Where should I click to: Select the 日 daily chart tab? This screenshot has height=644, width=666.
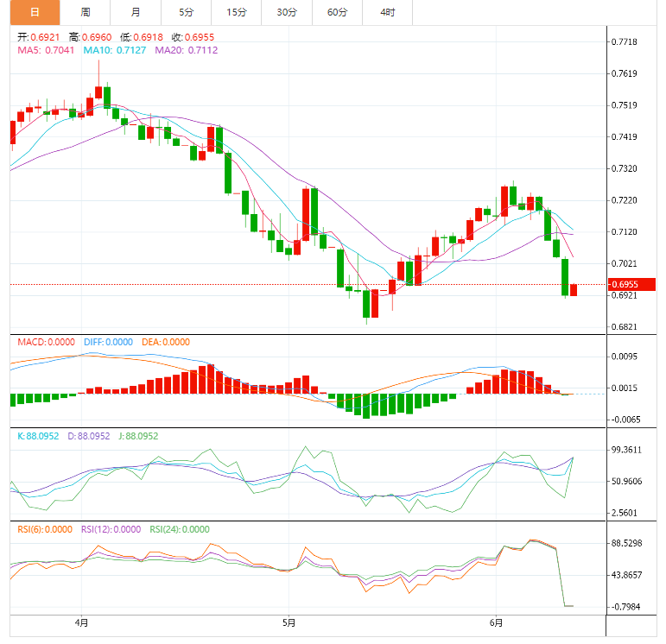[35, 12]
